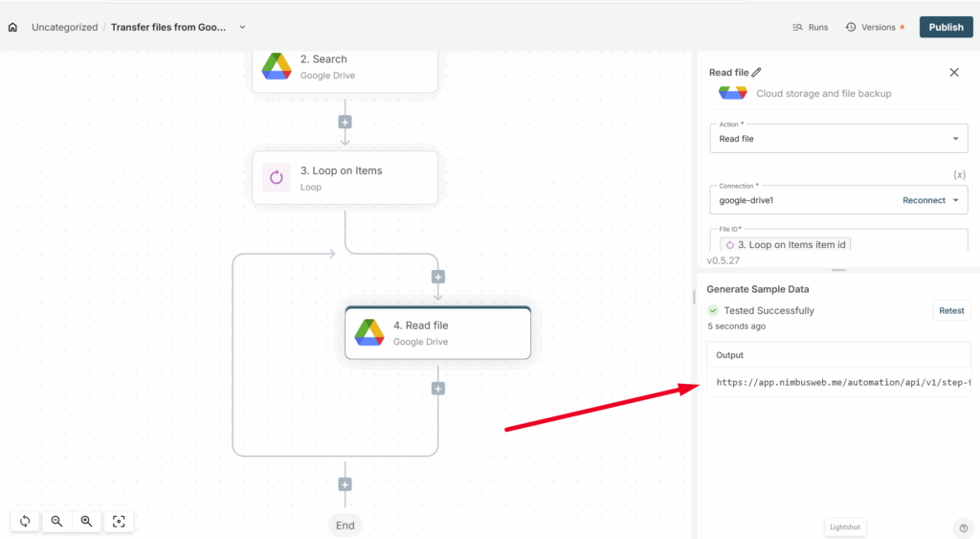Click the help question mark icon
The height and width of the screenshot is (539, 980).
[x=963, y=528]
